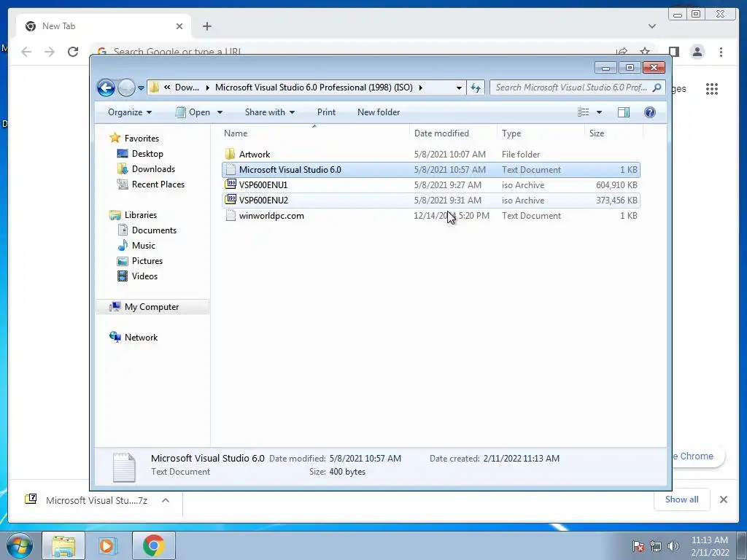
Task: Open Recent Places in the sidebar
Action: click(x=158, y=184)
